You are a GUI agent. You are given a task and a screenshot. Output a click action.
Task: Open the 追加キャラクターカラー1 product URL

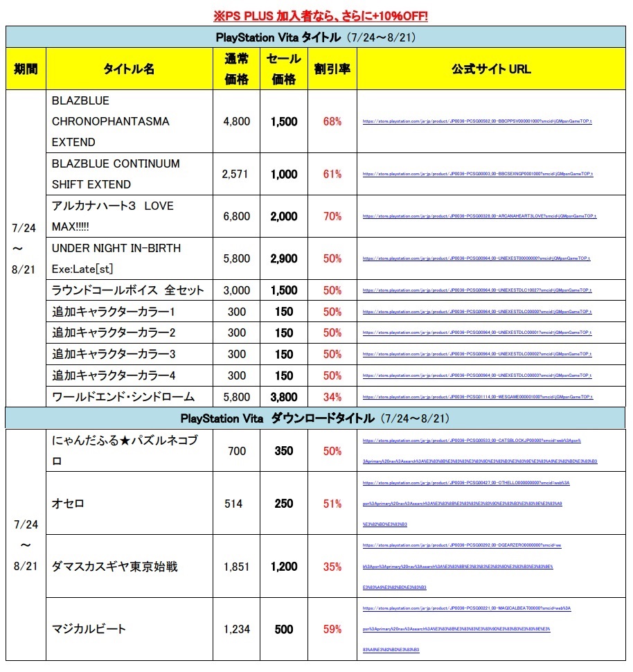click(477, 312)
